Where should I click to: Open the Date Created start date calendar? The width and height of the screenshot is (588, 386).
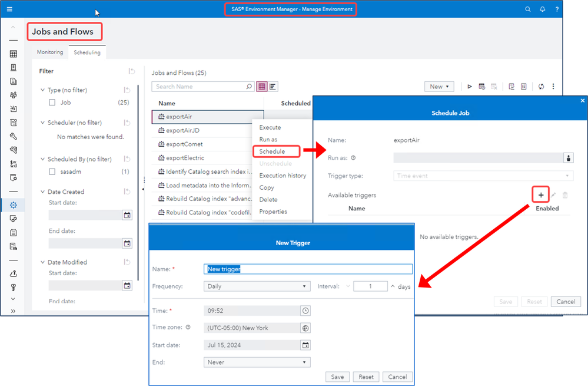point(127,215)
